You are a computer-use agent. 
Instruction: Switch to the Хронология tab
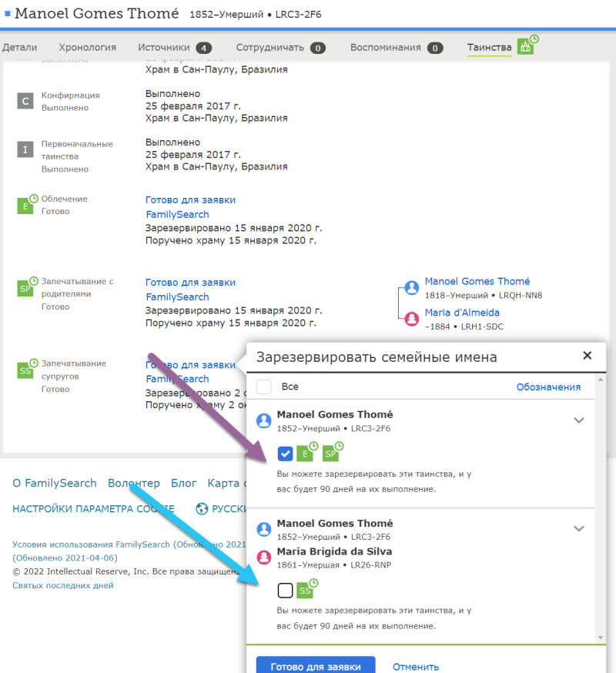(x=87, y=47)
